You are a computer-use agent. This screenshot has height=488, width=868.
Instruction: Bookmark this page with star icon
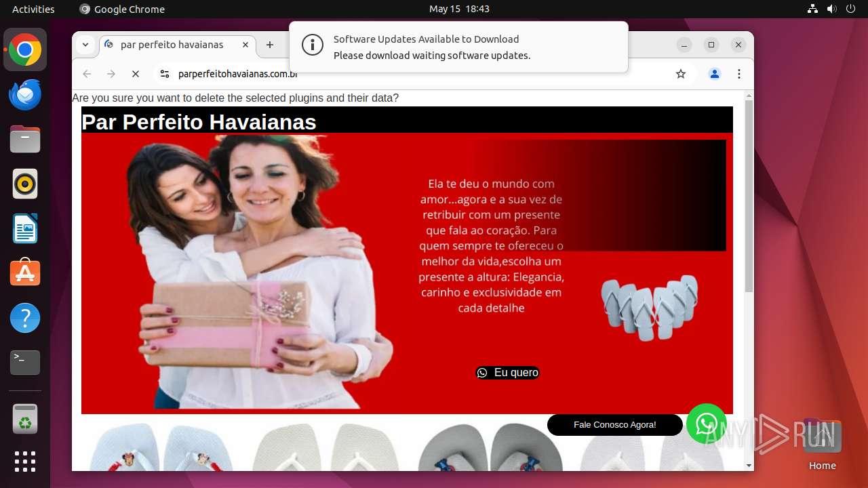pos(681,74)
